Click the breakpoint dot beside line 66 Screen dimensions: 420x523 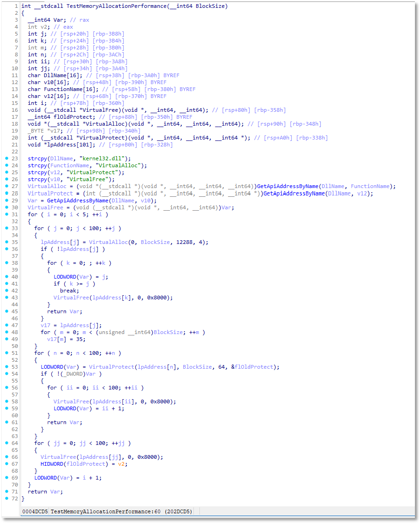pyautogui.click(x=6, y=456)
